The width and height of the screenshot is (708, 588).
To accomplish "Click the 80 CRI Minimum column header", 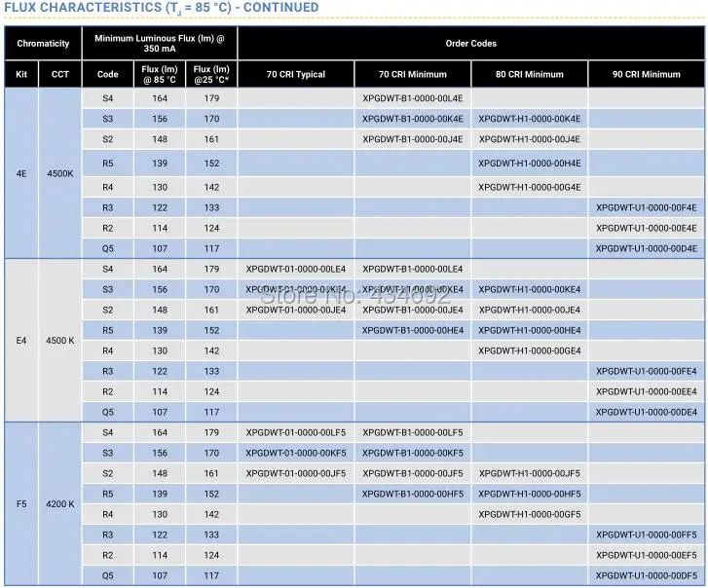I will pos(529,74).
